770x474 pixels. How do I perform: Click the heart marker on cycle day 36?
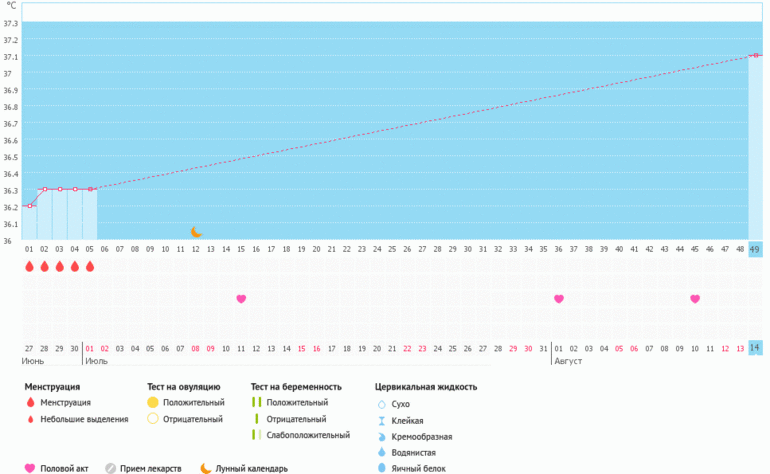[x=559, y=299]
